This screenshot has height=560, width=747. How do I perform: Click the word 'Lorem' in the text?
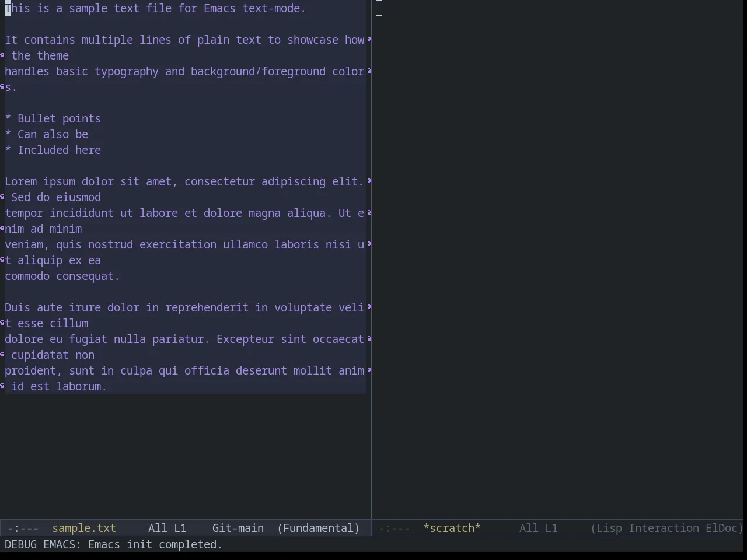click(20, 181)
